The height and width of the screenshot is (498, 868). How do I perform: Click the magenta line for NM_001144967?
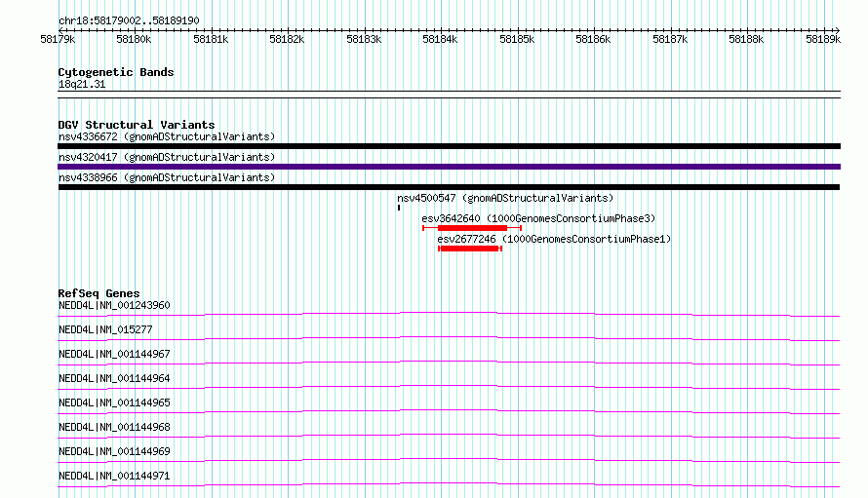(x=449, y=363)
